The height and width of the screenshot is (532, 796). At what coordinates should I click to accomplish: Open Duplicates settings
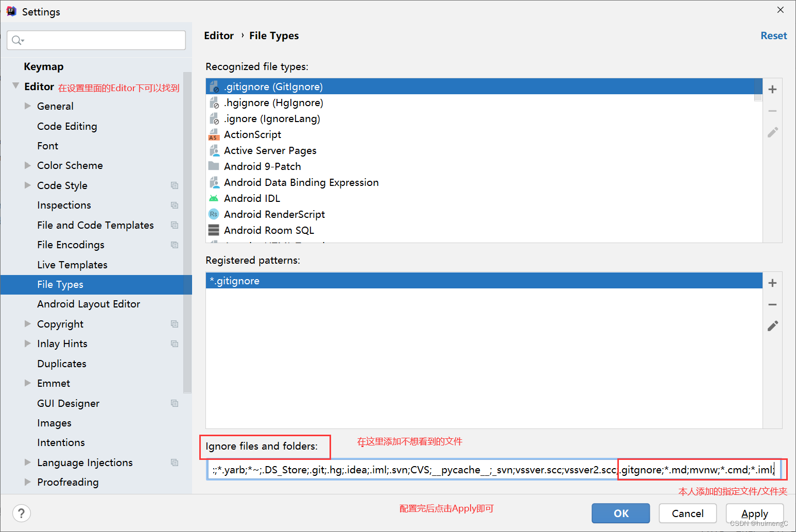click(x=62, y=364)
